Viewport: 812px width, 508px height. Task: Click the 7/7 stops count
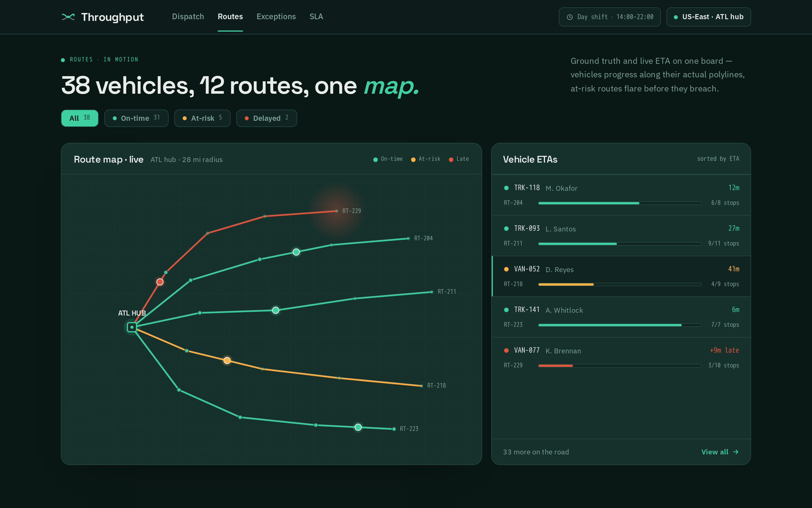point(725,325)
